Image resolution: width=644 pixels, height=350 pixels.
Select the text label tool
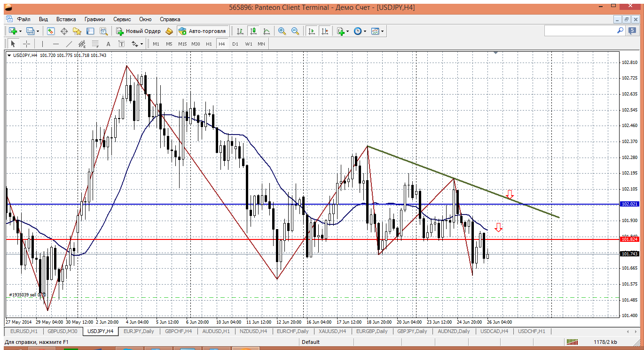[121, 44]
